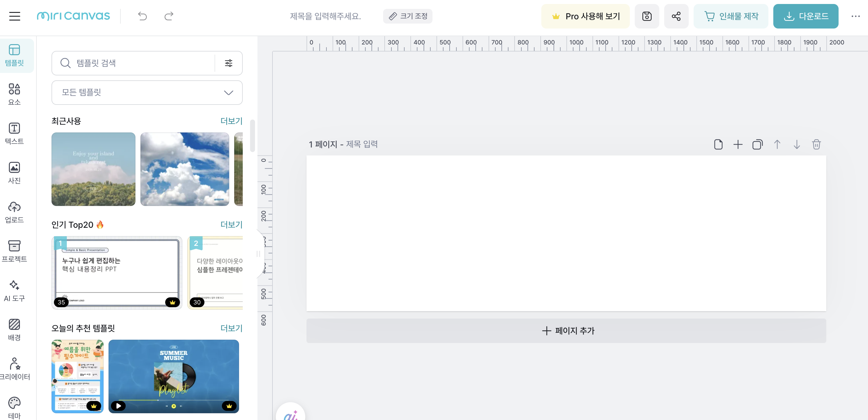Screen dimensions: 868x420
Task: Open the hamburger menu
Action: [14, 16]
